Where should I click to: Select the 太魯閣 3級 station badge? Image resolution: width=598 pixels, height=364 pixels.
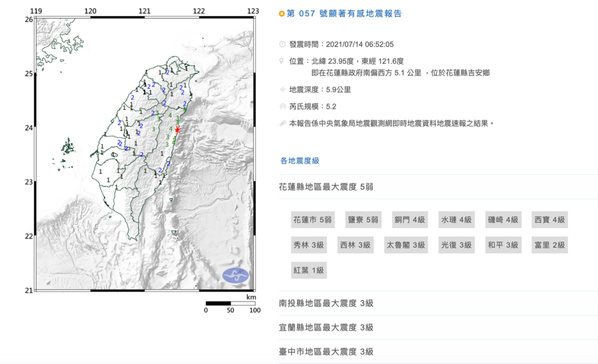point(406,245)
